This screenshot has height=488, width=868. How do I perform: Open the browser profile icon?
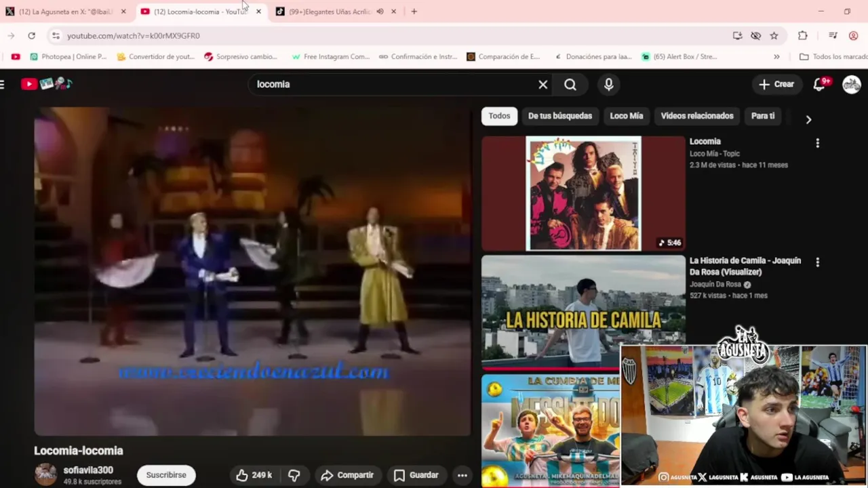pos(853,35)
